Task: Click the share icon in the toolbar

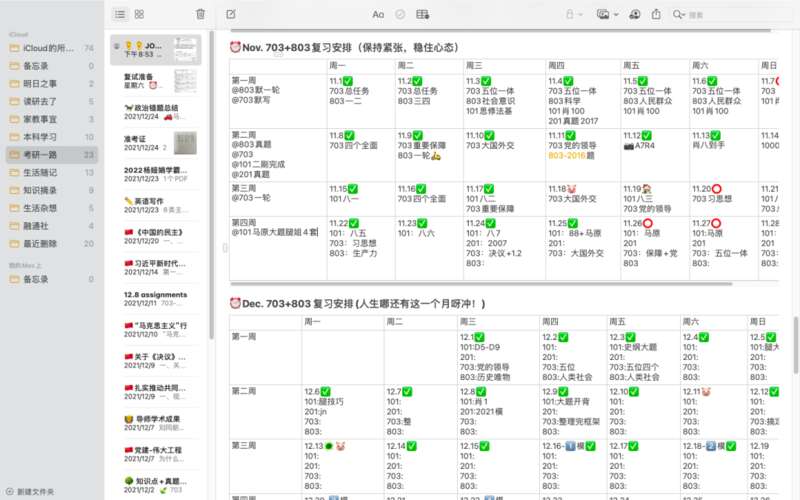Action: tap(656, 14)
